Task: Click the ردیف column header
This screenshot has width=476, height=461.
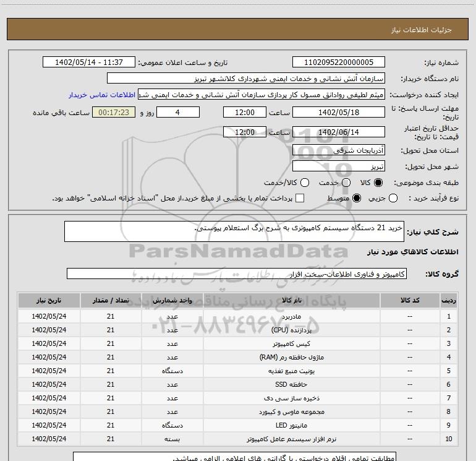Action: pyautogui.click(x=449, y=300)
